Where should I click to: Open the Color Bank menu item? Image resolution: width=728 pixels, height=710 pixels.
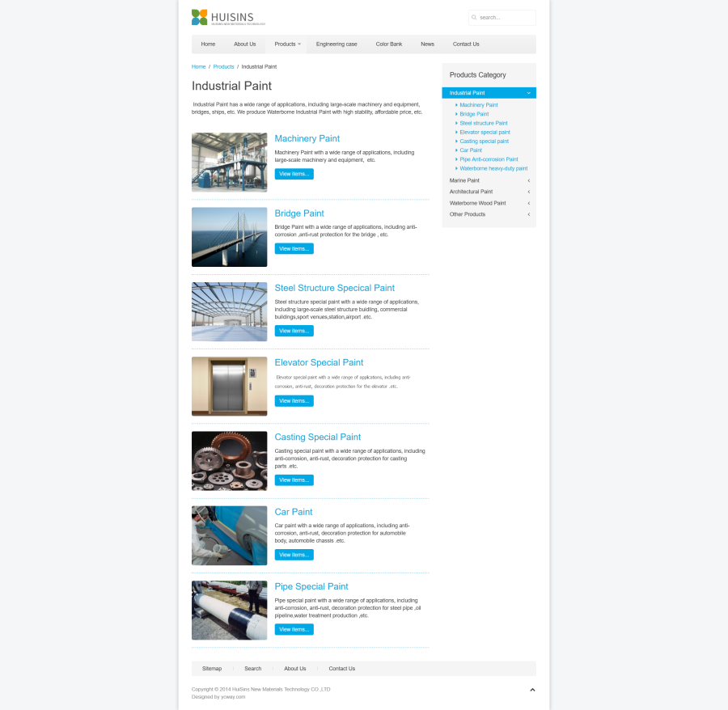(388, 44)
